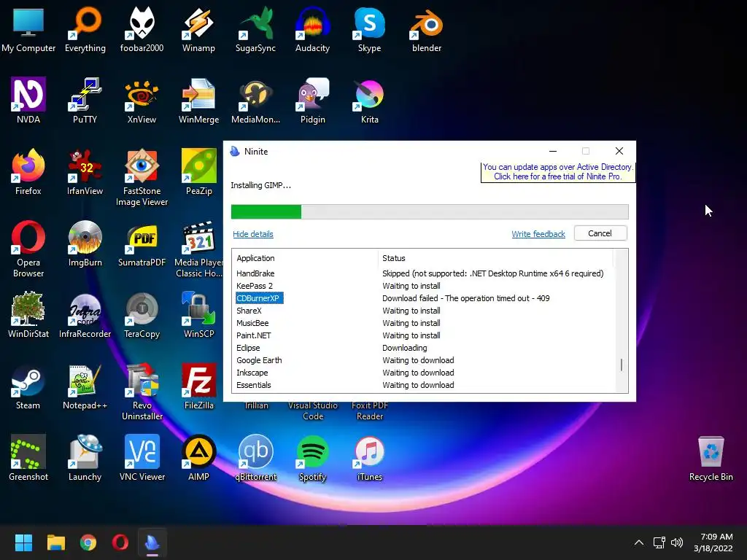Open the Winamp desktop shortcut
747x560 pixels.
pos(198,29)
